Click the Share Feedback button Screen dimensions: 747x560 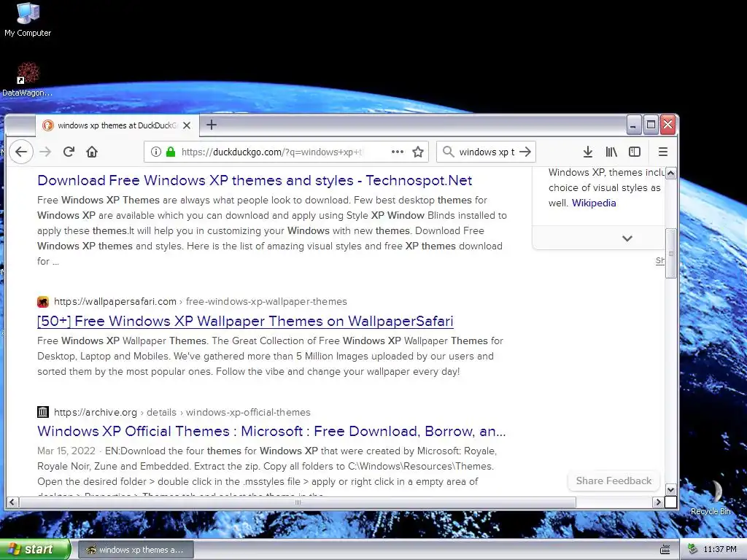[x=614, y=481]
